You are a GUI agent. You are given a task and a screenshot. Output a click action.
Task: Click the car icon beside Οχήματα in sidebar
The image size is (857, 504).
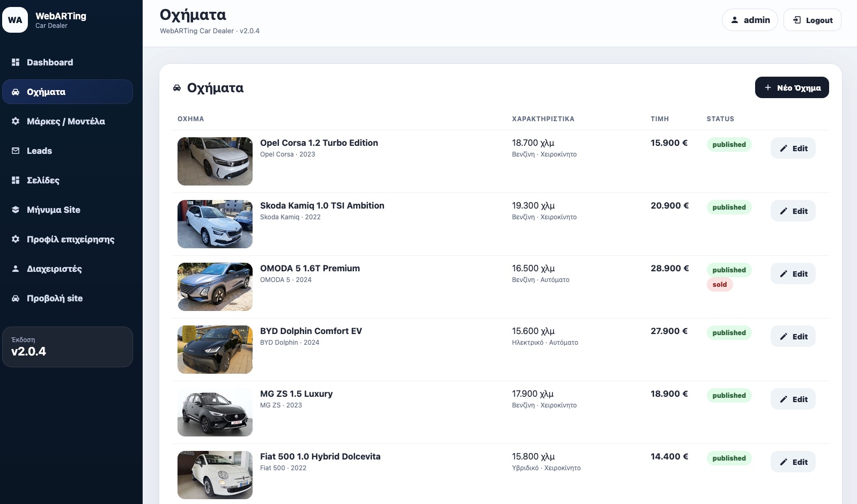click(x=16, y=92)
